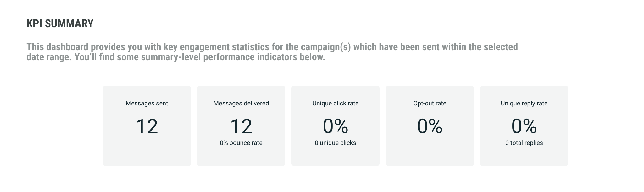
Task: Click the Unique click rate label
Action: pos(336,103)
